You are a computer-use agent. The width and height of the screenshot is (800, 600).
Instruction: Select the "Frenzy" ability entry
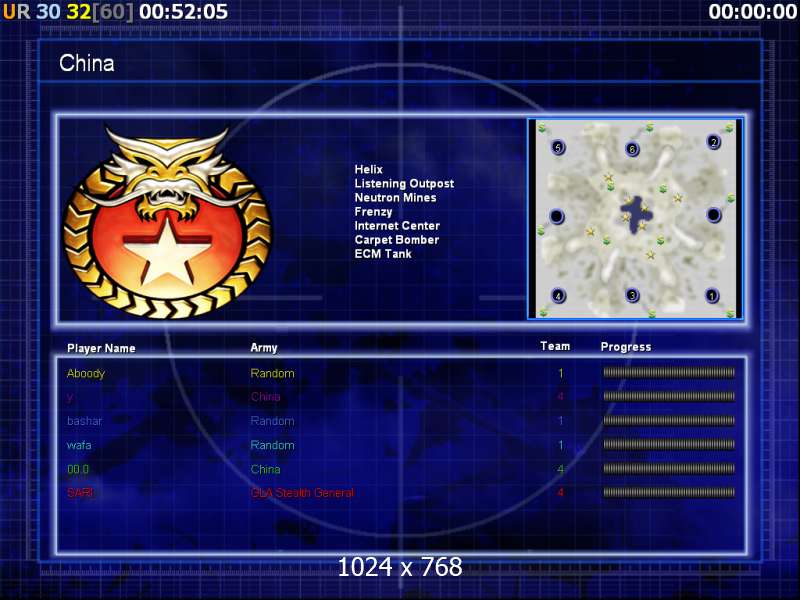(x=373, y=212)
